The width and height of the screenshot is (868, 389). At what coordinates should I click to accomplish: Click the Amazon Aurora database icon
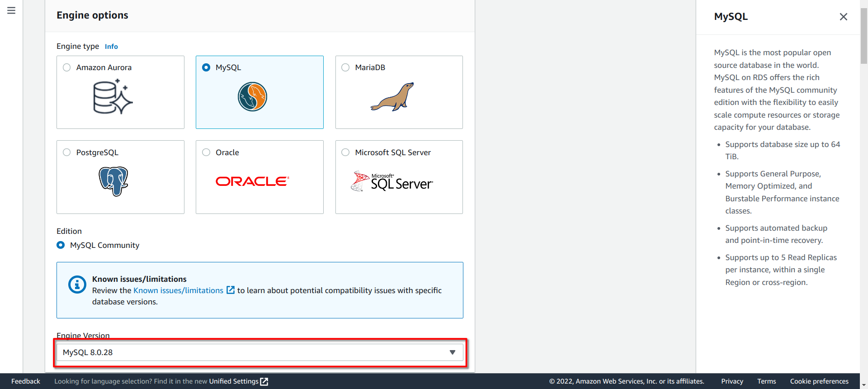tap(113, 97)
